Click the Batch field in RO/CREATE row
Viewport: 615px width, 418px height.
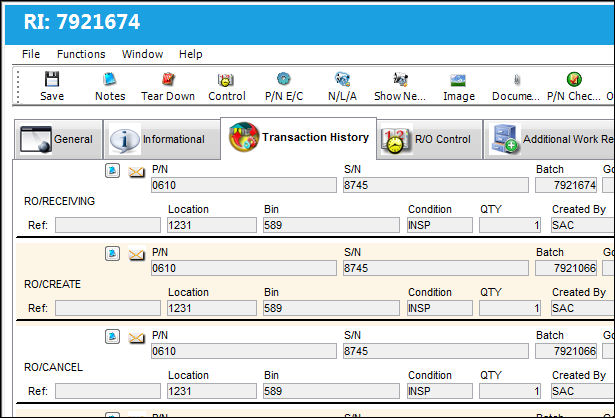tap(566, 268)
